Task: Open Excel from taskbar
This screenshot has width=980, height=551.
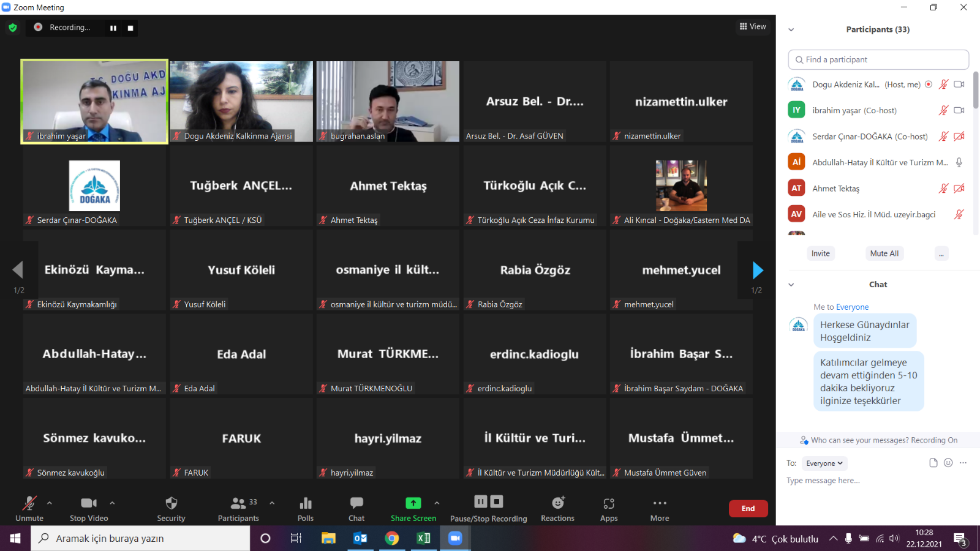Action: point(423,538)
